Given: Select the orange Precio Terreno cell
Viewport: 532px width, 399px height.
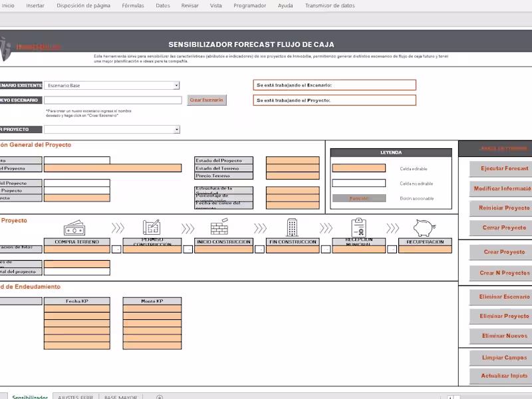Looking at the screenshot, I should pyautogui.click(x=293, y=176).
